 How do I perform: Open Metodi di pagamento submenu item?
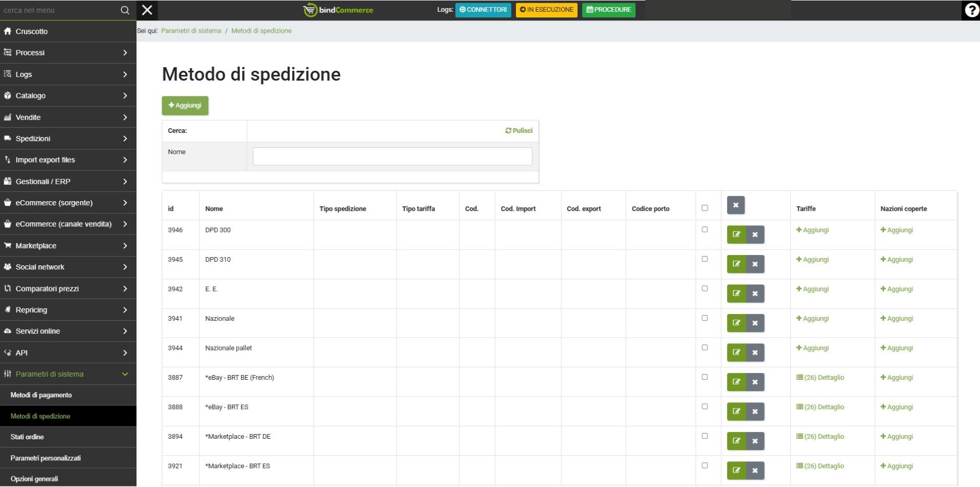click(x=41, y=395)
